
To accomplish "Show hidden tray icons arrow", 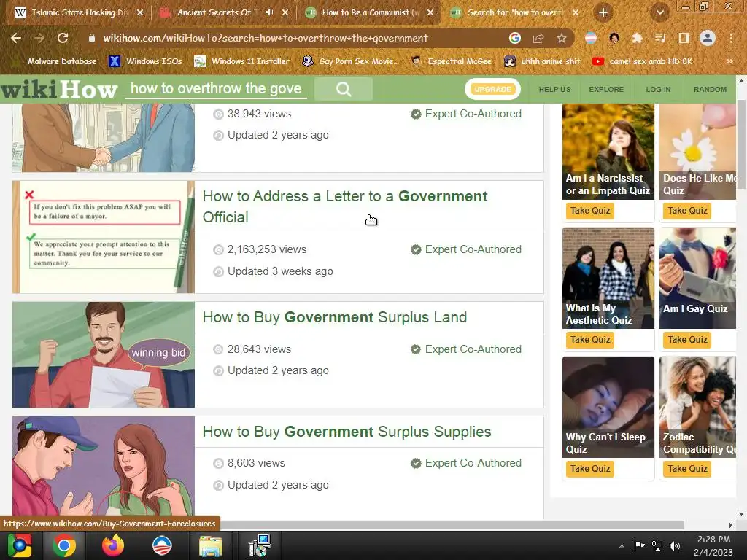I will coord(622,546).
